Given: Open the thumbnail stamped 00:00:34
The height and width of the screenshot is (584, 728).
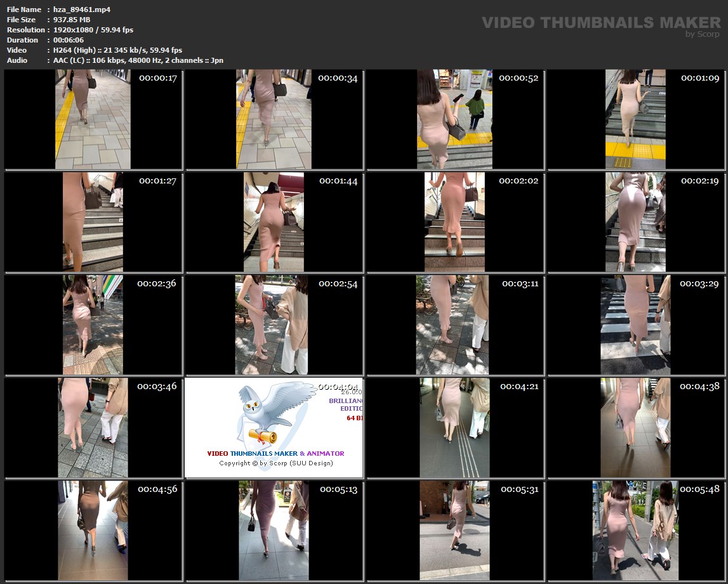Looking at the screenshot, I should tap(274, 119).
